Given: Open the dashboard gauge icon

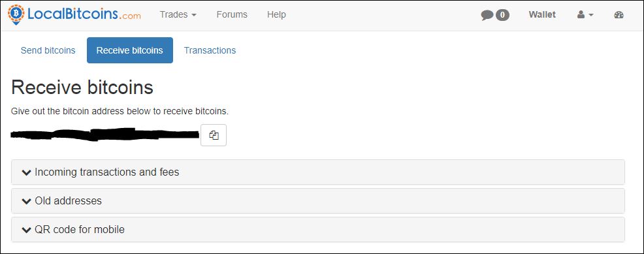Looking at the screenshot, I should pyautogui.click(x=619, y=15).
